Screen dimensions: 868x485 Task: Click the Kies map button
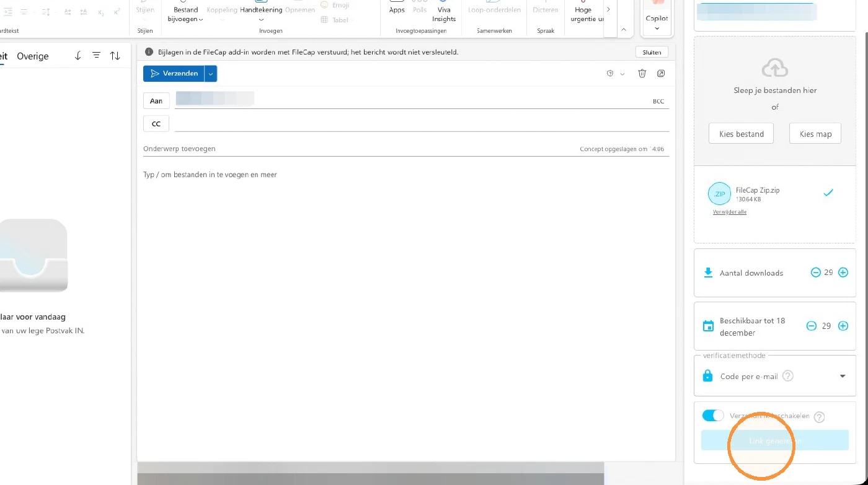(x=815, y=134)
